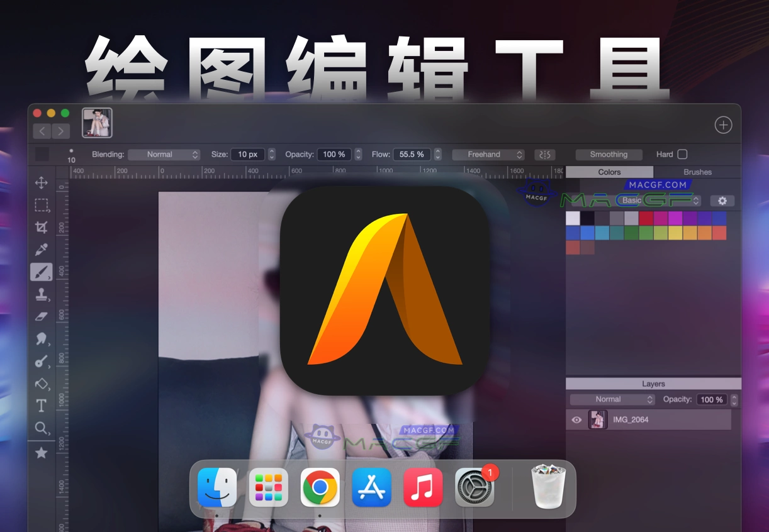Click the plus button to add document
The width and height of the screenshot is (769, 532).
point(724,125)
